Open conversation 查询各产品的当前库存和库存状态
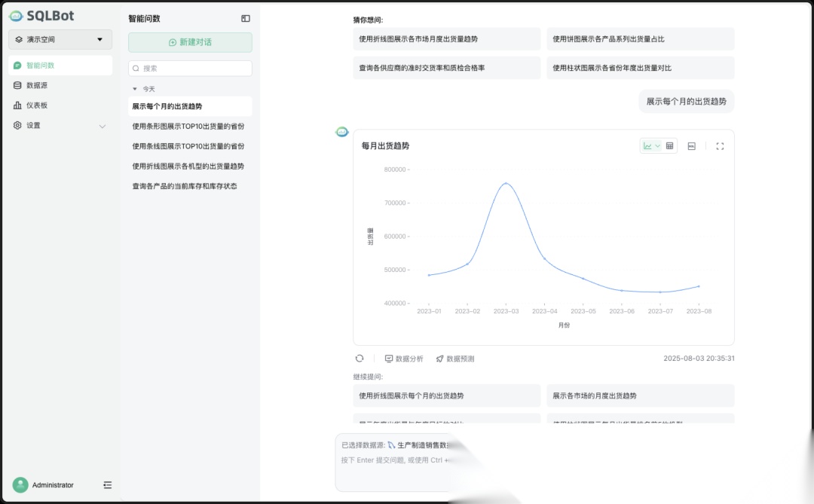 pos(185,185)
